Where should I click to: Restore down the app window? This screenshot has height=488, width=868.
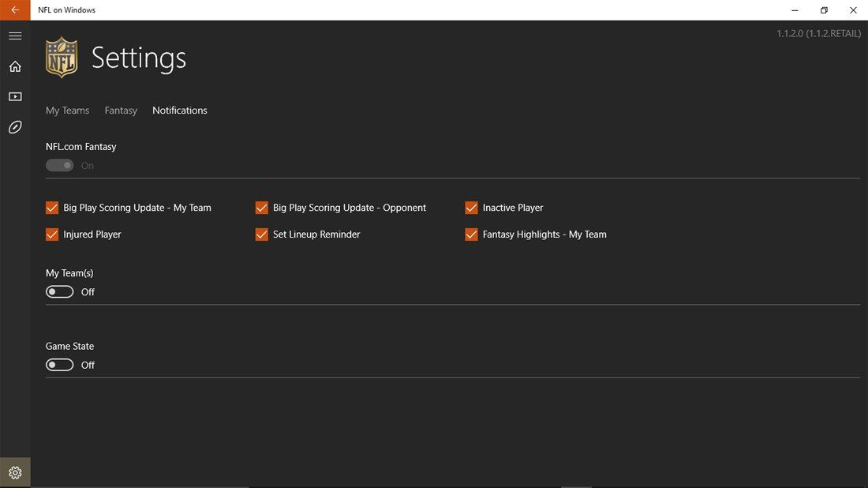[x=824, y=10]
